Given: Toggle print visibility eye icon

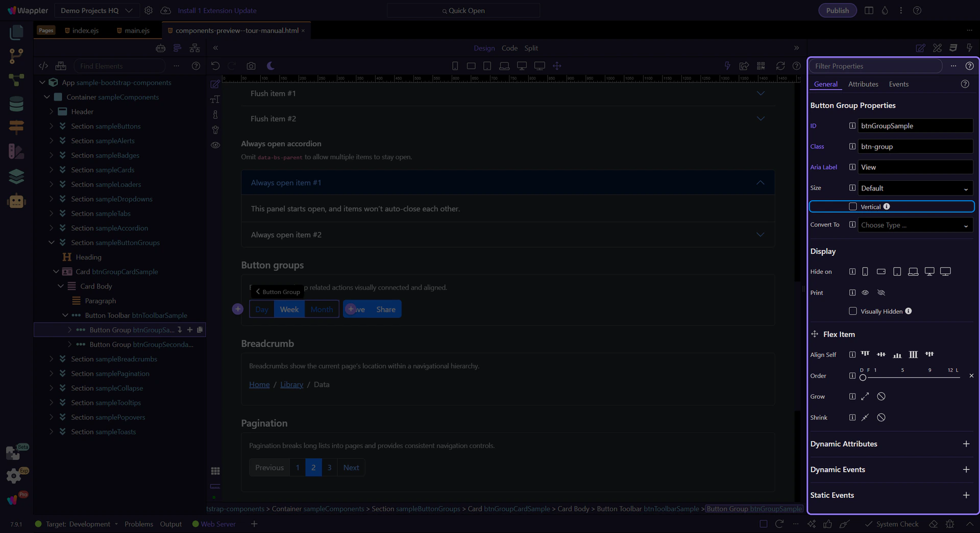Looking at the screenshot, I should pos(865,293).
